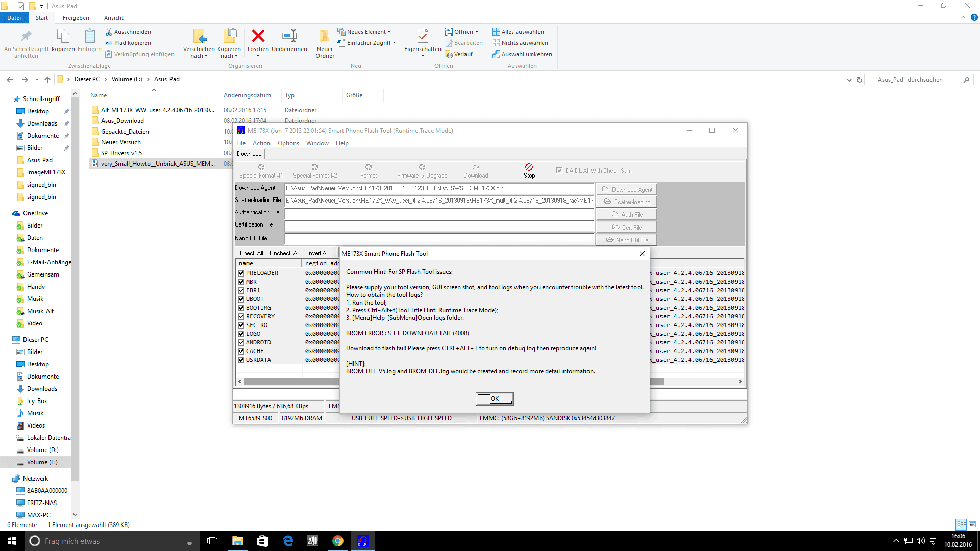Open Microsoft Edge from taskbar

click(x=288, y=541)
